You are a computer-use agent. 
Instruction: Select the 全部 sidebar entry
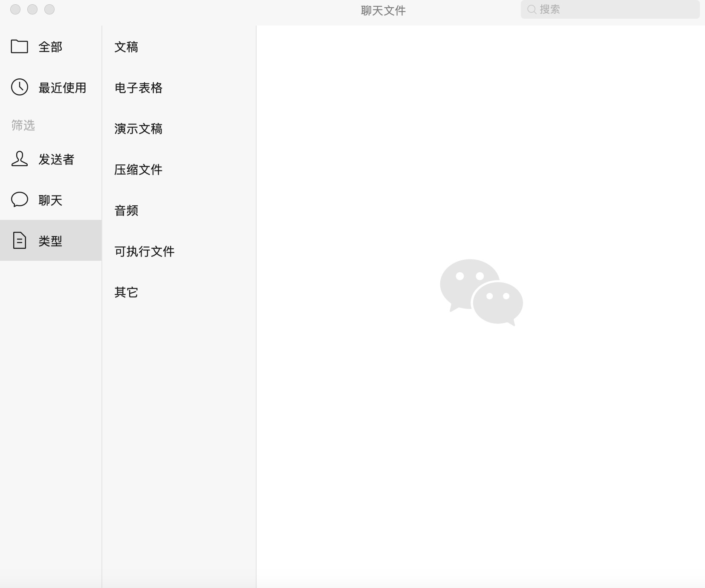point(51,47)
